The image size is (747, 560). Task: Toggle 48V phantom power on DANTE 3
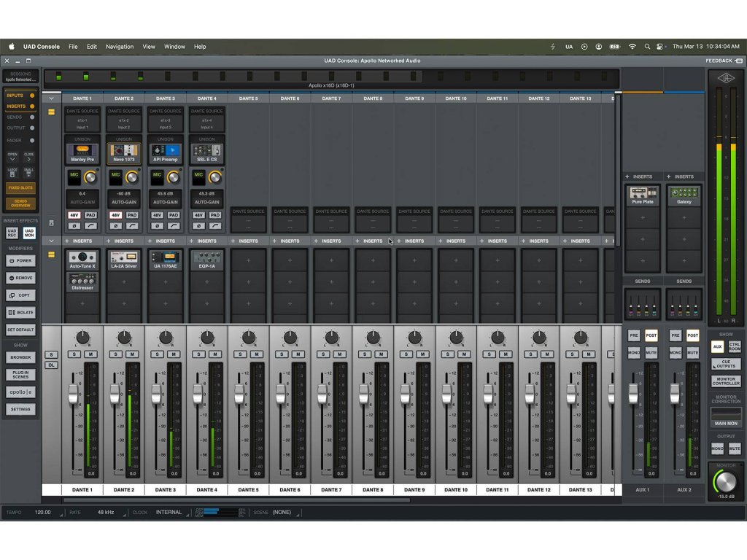coord(157,215)
